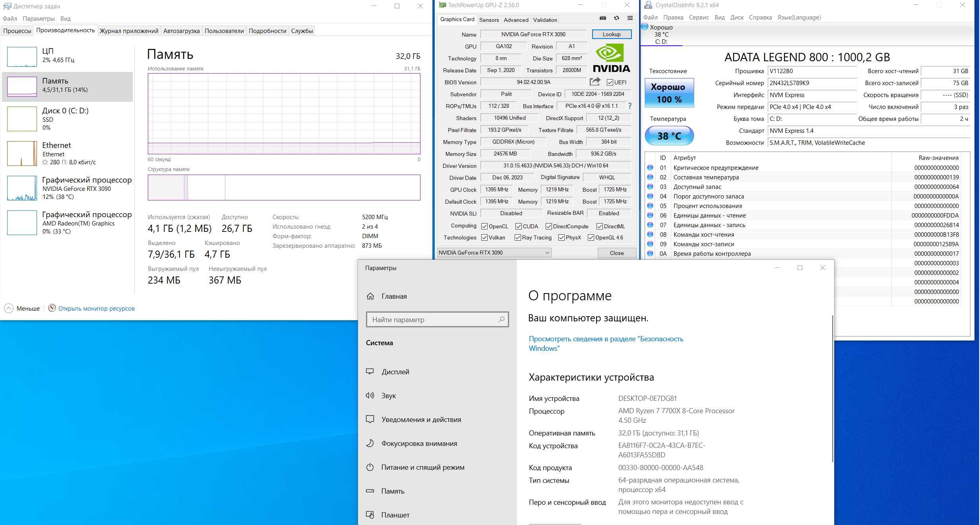Click Главная in Settings sidebar
The width and height of the screenshot is (980, 525).
click(394, 296)
